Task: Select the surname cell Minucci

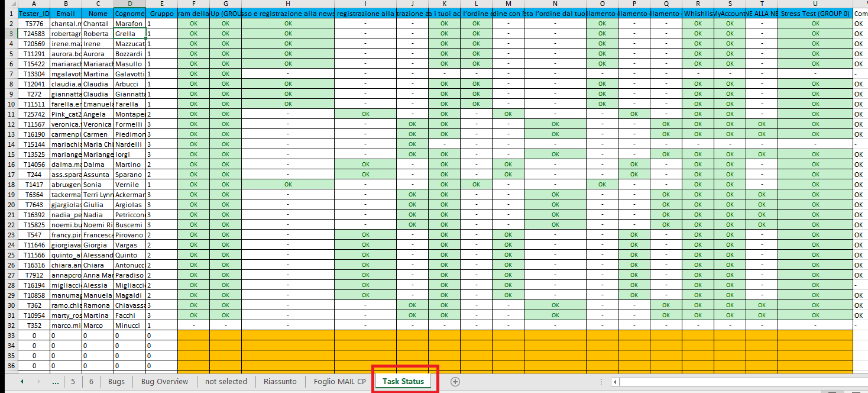Action: pyautogui.click(x=129, y=325)
